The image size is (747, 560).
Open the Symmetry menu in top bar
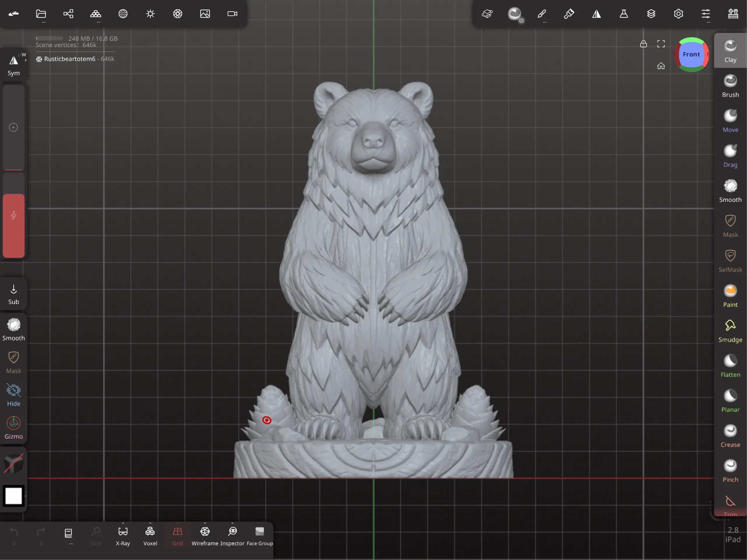click(x=597, y=14)
